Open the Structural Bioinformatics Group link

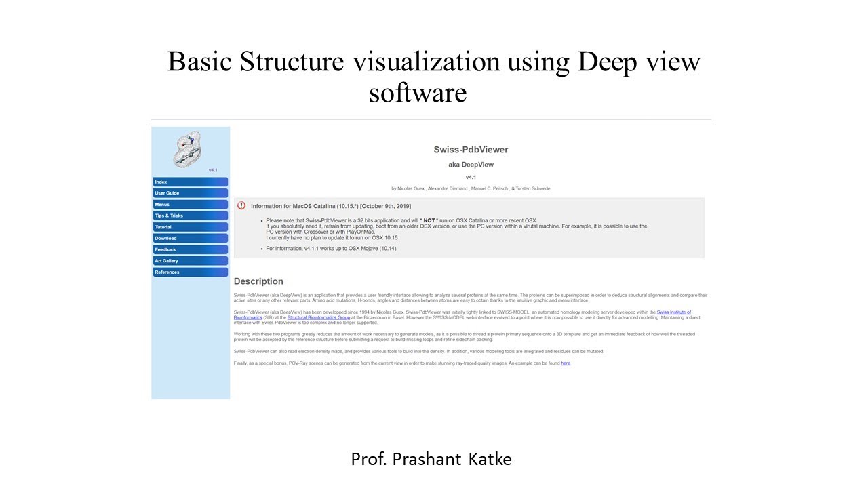coord(318,317)
